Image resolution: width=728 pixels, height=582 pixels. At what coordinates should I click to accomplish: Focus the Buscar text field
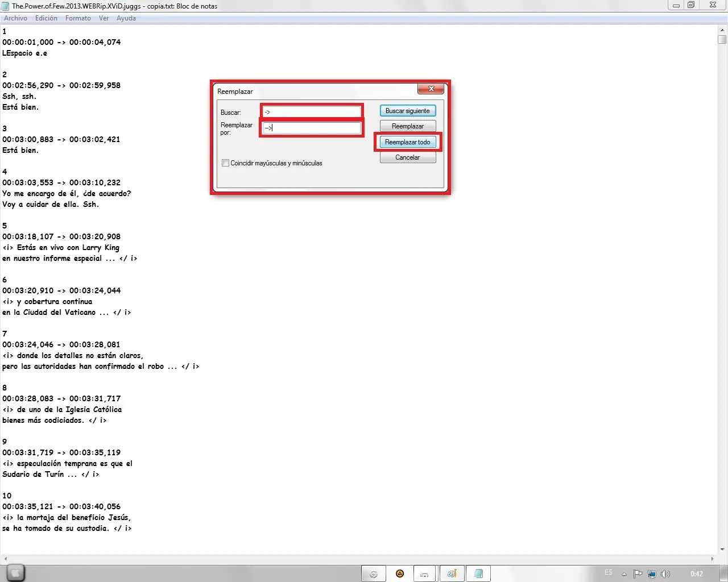tap(312, 111)
